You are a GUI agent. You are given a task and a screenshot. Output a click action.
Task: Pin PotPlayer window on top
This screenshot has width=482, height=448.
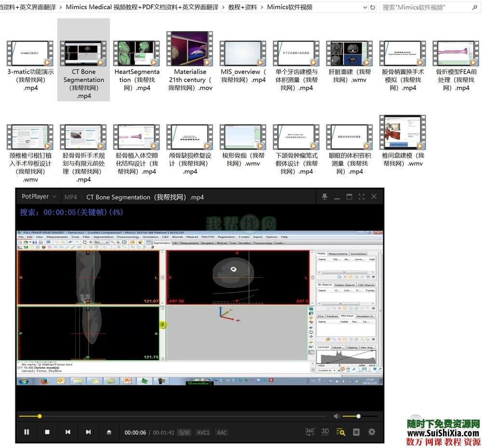pyautogui.click(x=324, y=197)
